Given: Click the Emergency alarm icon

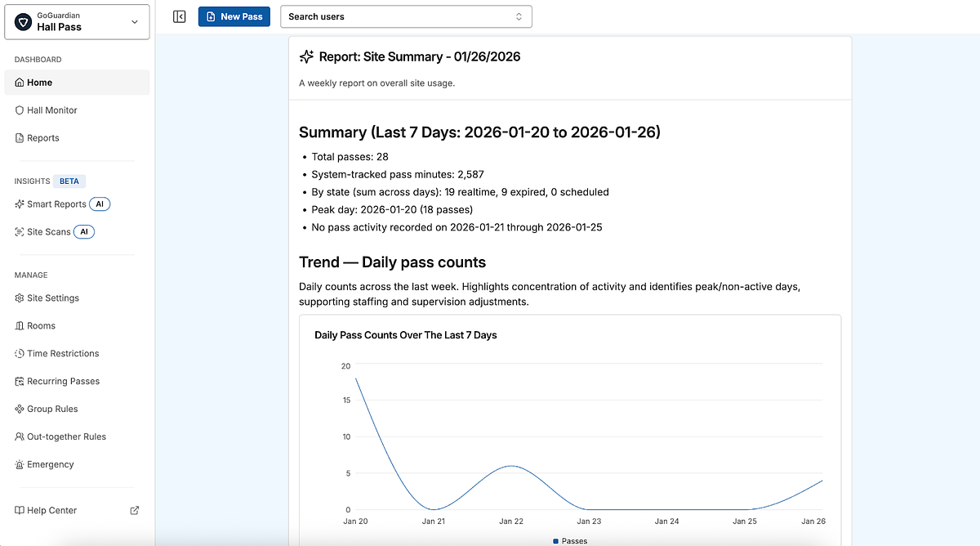Looking at the screenshot, I should pos(20,465).
